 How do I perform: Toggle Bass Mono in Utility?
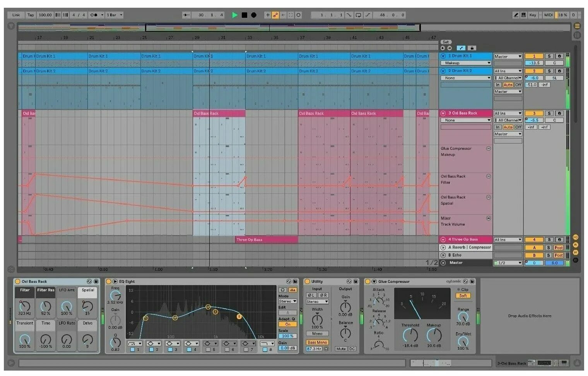pyautogui.click(x=317, y=342)
